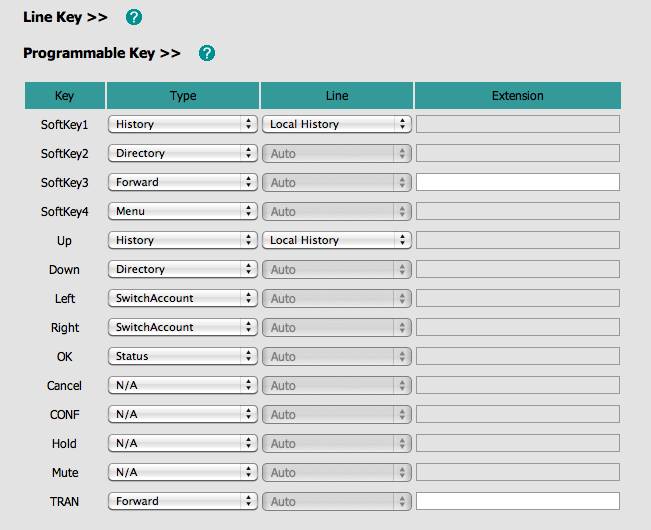Expand the Line Key section
The height and width of the screenshot is (530, 651).
click(x=65, y=17)
